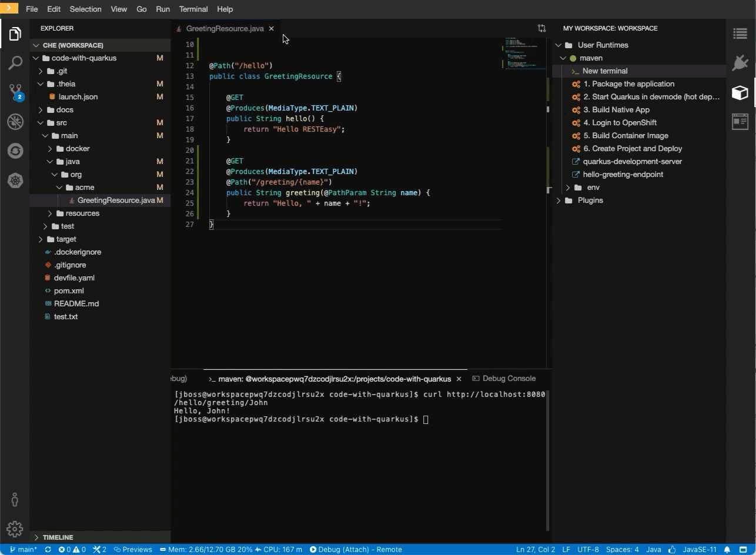Expand the TIMELINE section

click(58, 537)
